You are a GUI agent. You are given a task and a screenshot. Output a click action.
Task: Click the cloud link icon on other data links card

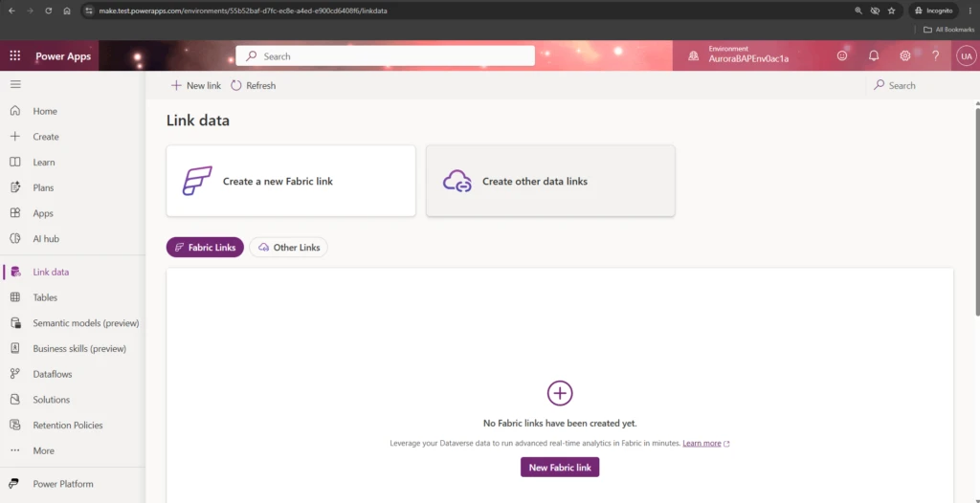pyautogui.click(x=457, y=181)
